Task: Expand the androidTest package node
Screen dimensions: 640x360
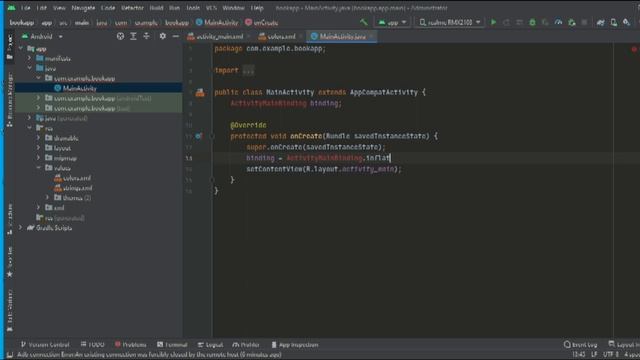Action: [38, 98]
